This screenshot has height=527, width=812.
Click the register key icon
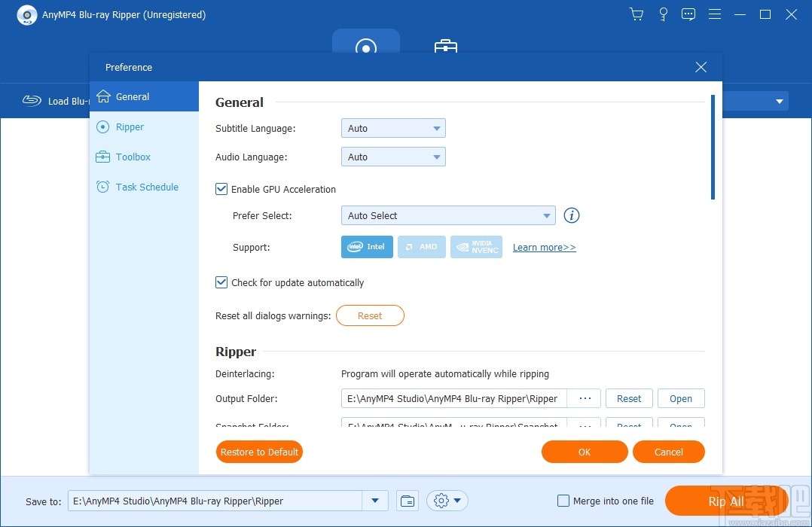[x=663, y=14]
